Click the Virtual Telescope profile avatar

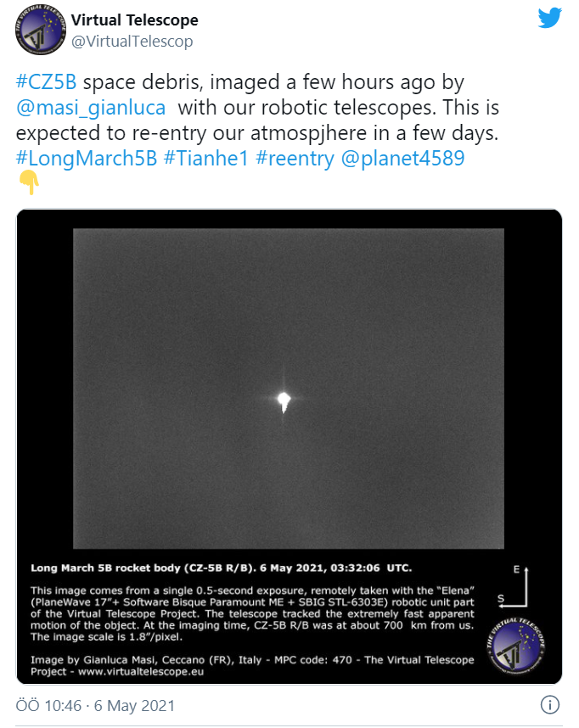37,32
